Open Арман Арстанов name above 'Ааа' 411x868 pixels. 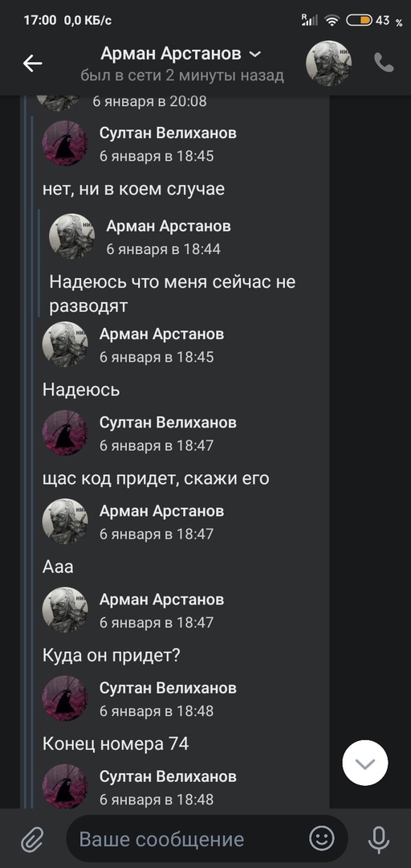tap(161, 511)
